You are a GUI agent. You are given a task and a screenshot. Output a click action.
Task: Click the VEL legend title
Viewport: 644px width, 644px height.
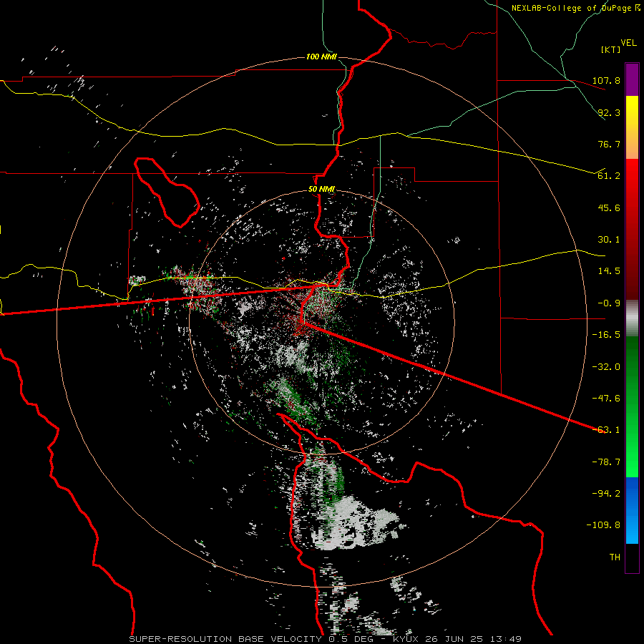coord(628,43)
